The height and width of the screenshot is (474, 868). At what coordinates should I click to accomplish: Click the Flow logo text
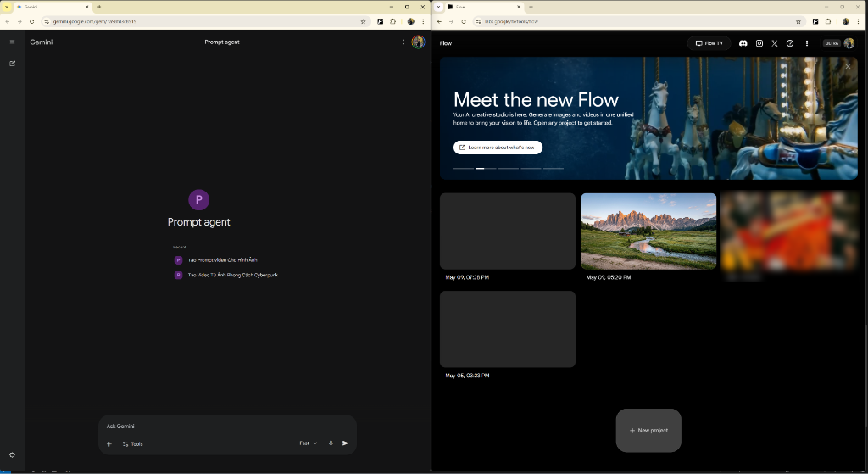(x=446, y=43)
